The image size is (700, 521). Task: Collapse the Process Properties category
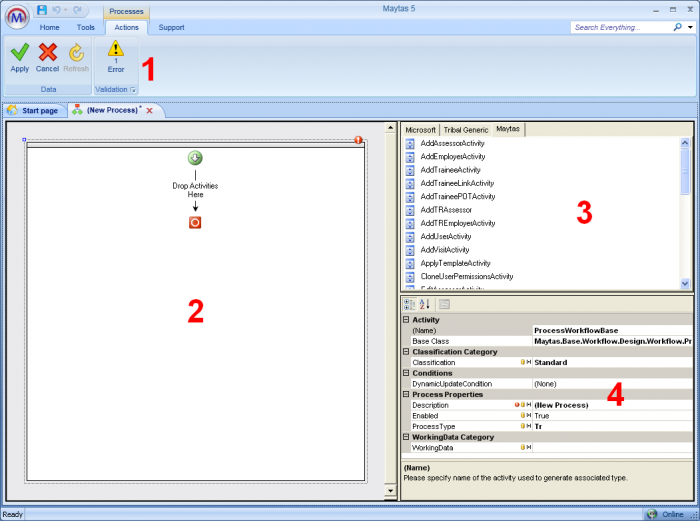point(406,395)
